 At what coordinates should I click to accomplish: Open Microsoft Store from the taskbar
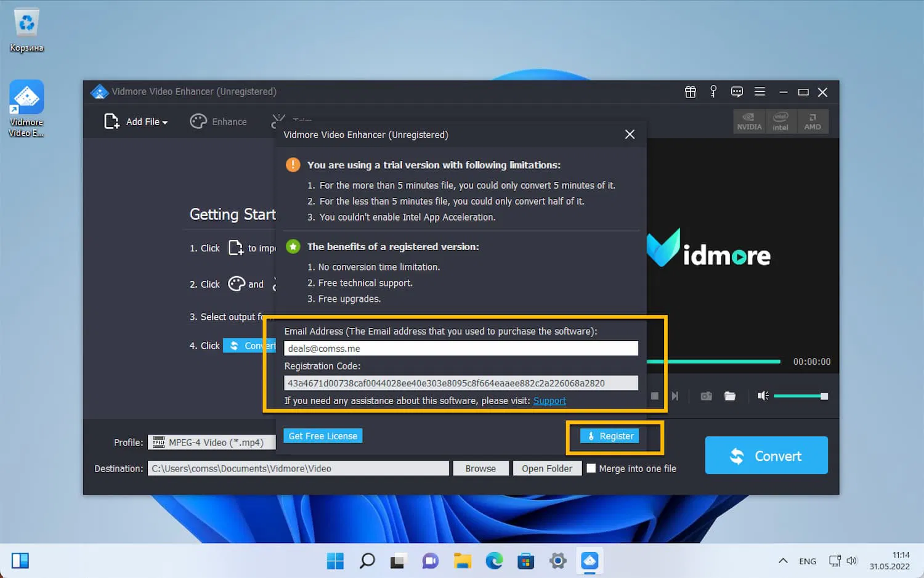pyautogui.click(x=525, y=561)
